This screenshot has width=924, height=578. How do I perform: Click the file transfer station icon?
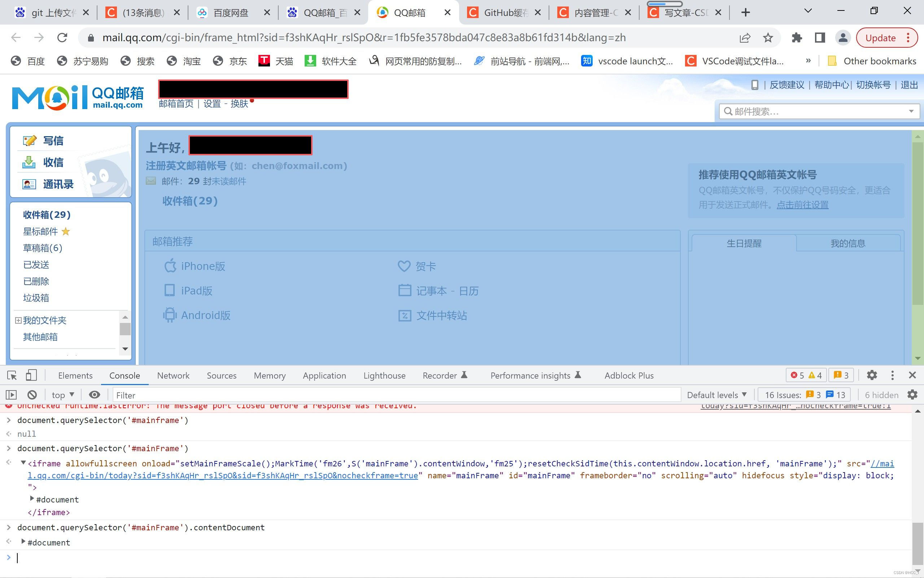coord(405,315)
